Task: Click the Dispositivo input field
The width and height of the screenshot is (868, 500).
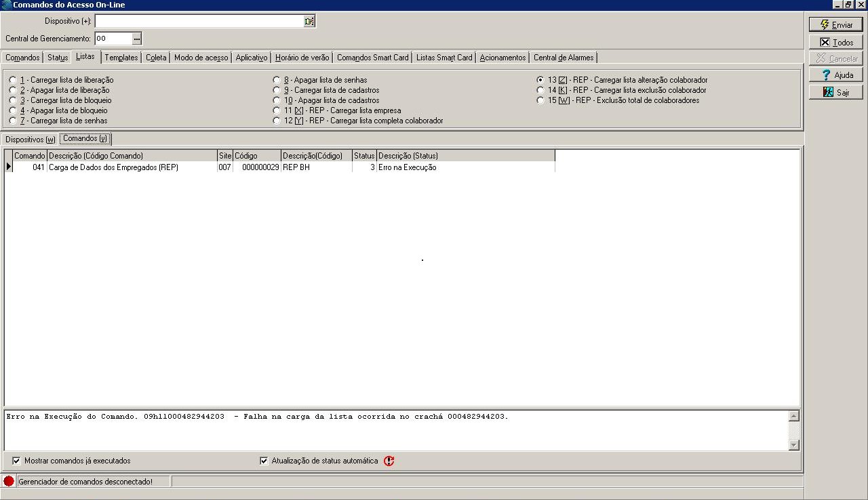Action: (199, 22)
